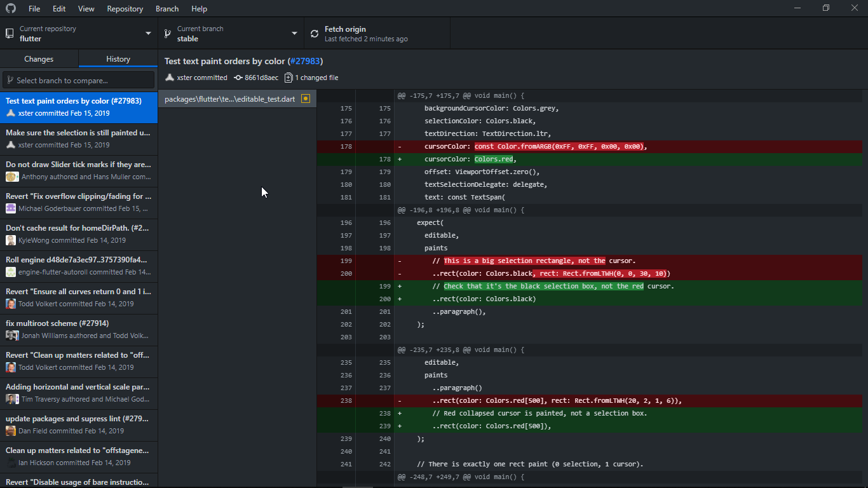Open the Repository menu
Viewport: 868px width, 488px height.
pyautogui.click(x=125, y=8)
